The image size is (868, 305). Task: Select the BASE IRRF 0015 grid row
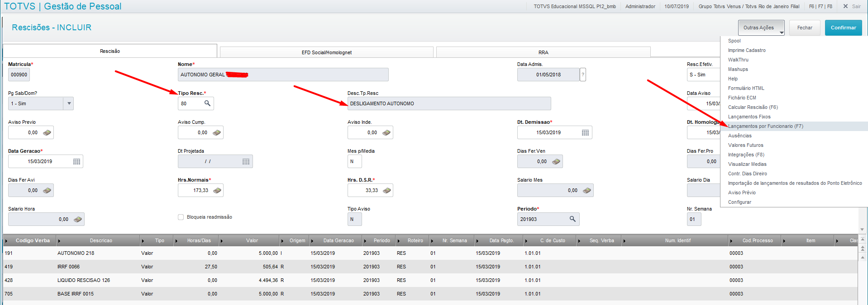click(430, 294)
